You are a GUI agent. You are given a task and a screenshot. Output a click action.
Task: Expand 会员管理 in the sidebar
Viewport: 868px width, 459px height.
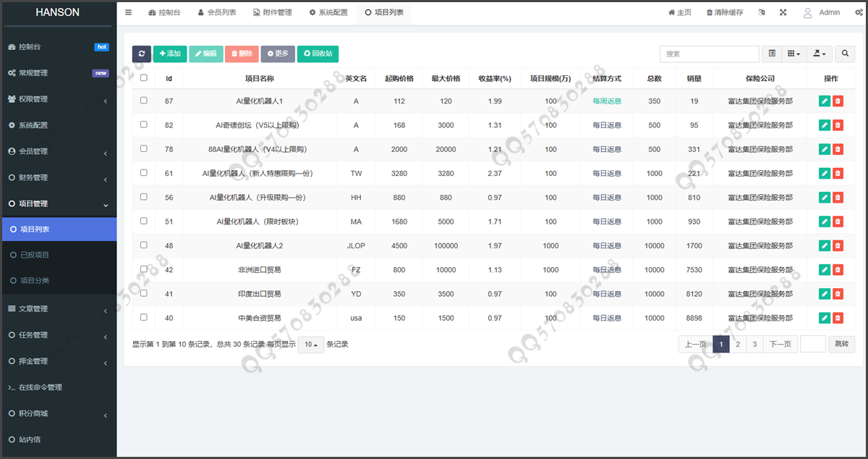(x=58, y=151)
